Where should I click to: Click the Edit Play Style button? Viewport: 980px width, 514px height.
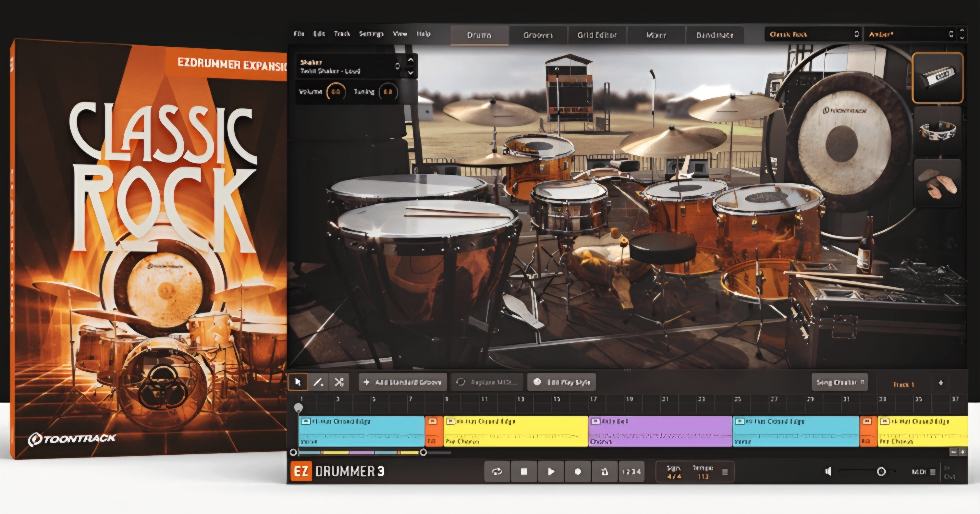pyautogui.click(x=561, y=382)
